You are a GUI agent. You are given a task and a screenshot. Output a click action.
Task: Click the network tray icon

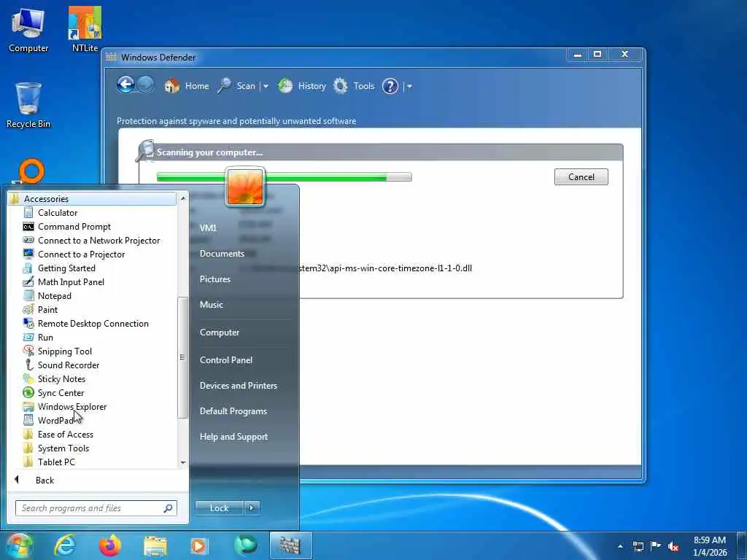point(638,546)
